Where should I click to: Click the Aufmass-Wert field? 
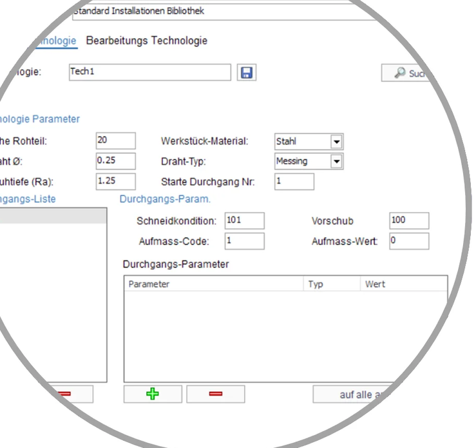pos(409,241)
